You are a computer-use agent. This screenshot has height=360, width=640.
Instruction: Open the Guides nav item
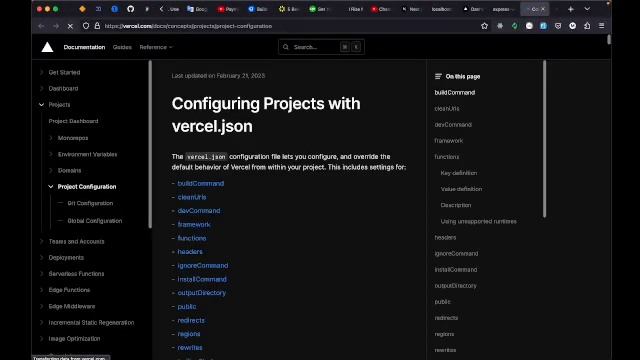122,47
